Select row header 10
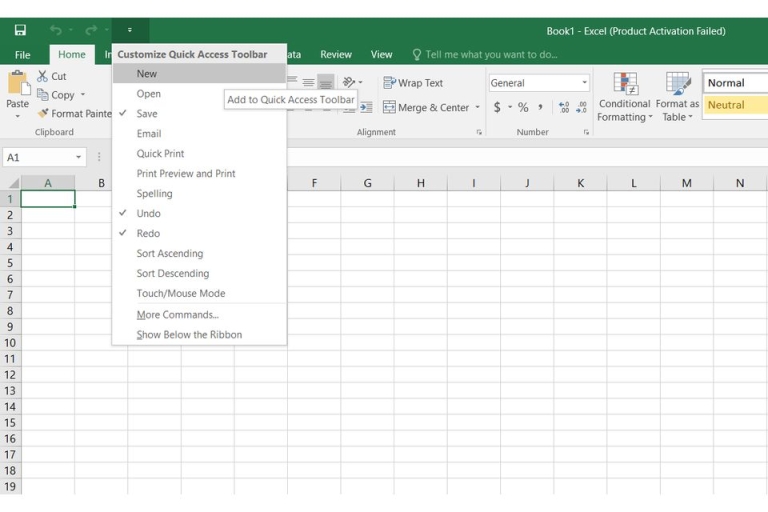Viewport: 768px width, 512px height. tap(10, 343)
